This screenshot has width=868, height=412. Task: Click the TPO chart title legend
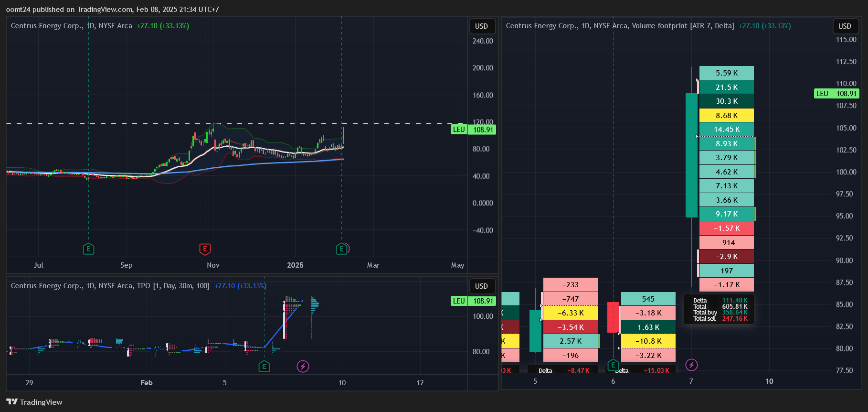(x=110, y=286)
